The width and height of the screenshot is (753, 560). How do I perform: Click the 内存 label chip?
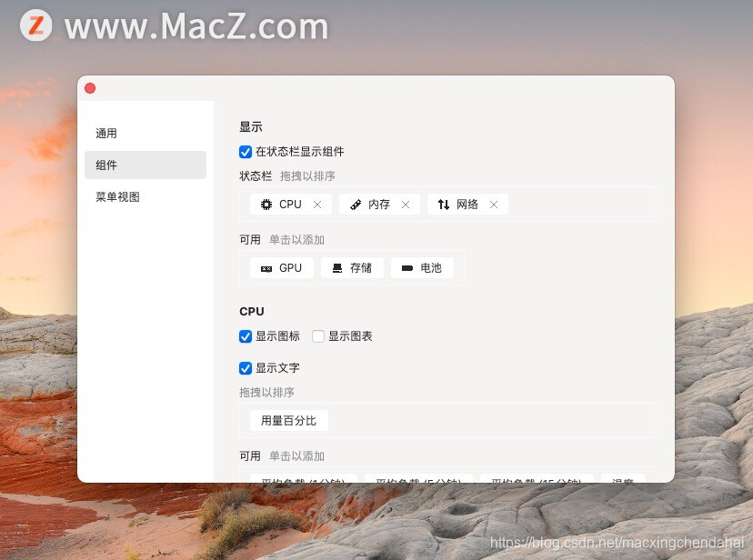click(x=379, y=205)
